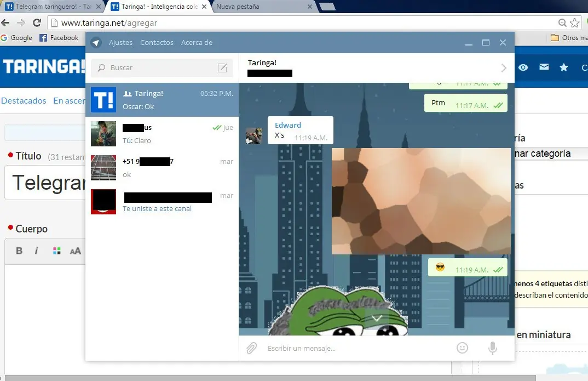Click the sunglasses emoji message bubble
This screenshot has height=381, width=588.
[x=467, y=268]
